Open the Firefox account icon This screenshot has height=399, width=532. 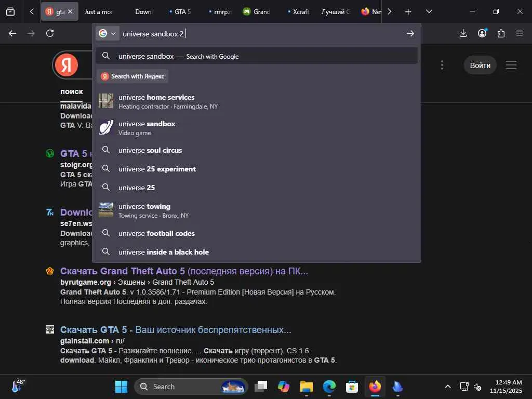482,33
